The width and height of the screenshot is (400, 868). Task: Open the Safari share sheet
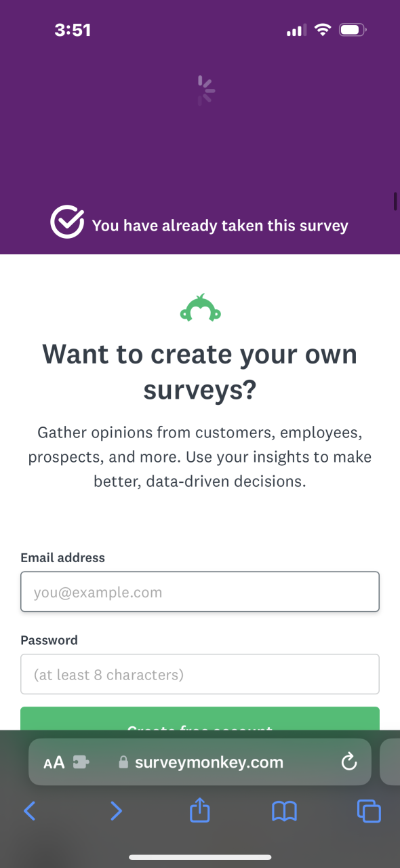200,809
